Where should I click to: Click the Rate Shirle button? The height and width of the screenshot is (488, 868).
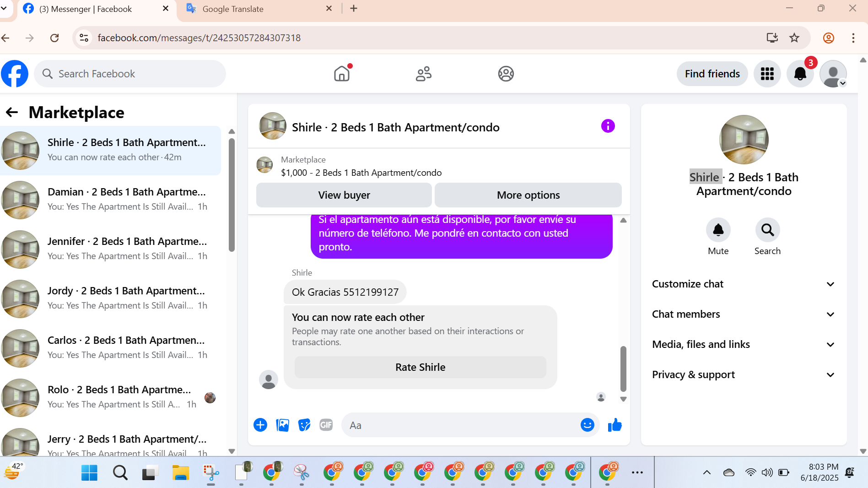[420, 367]
